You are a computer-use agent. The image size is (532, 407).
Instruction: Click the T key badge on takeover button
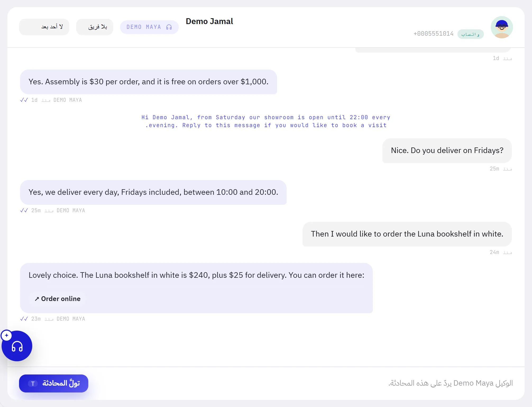(x=33, y=383)
